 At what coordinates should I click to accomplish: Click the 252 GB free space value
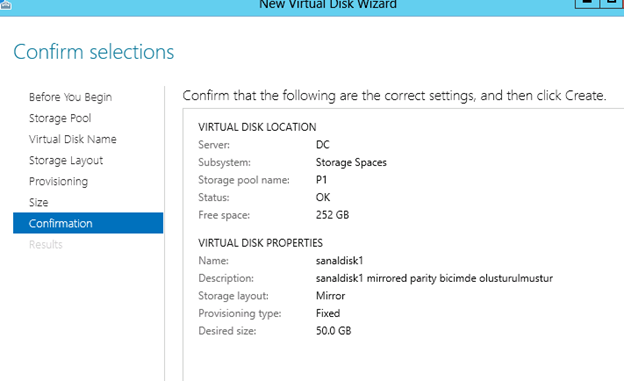[x=332, y=215]
